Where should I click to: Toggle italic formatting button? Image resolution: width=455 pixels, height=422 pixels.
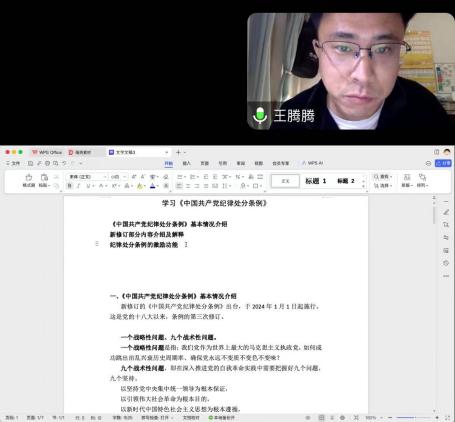[79, 186]
